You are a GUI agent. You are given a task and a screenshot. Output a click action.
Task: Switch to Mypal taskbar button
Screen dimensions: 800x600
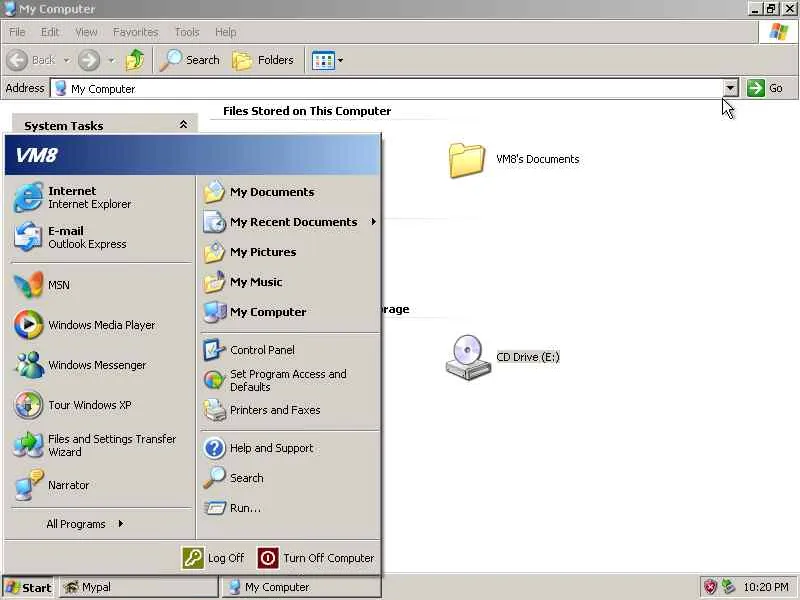tap(139, 587)
